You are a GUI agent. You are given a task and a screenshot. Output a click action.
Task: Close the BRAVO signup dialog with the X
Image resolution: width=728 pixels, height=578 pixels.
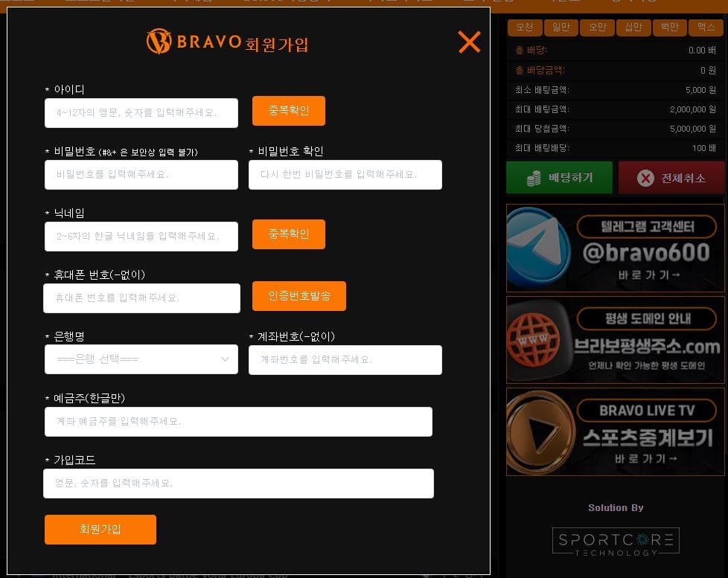469,42
